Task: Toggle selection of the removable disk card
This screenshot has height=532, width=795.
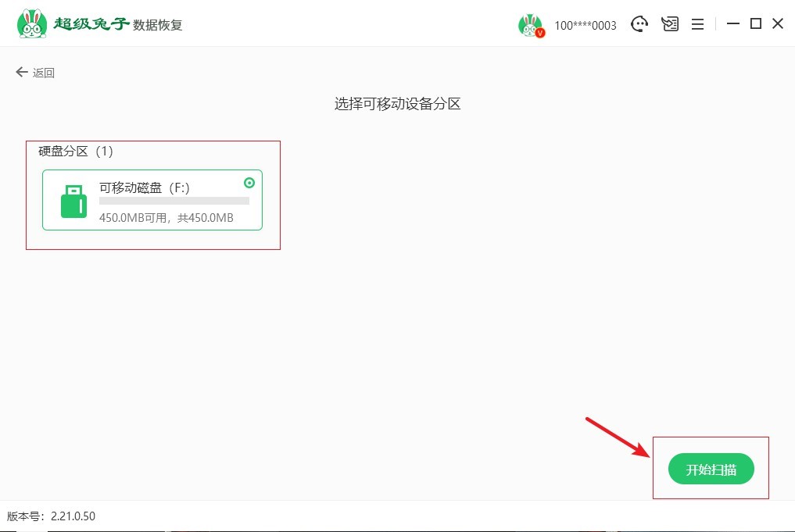Action: point(152,201)
